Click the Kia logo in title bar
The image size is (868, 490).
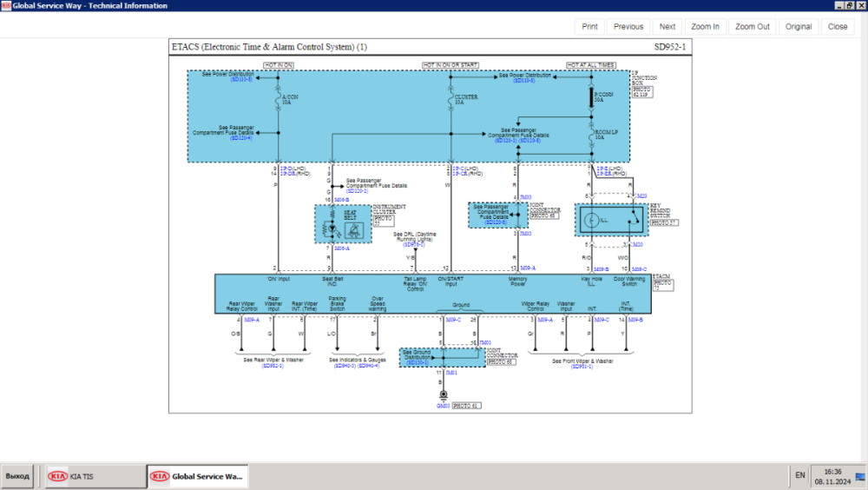(6, 5)
